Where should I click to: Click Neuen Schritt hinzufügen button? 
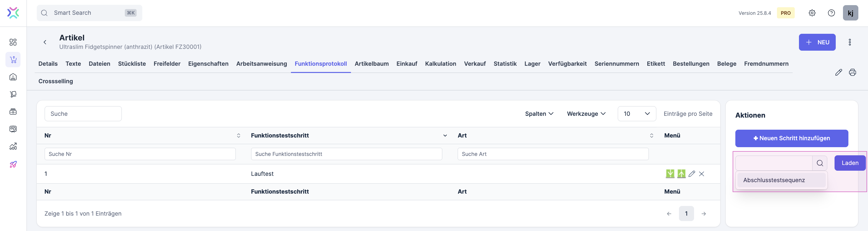point(791,138)
